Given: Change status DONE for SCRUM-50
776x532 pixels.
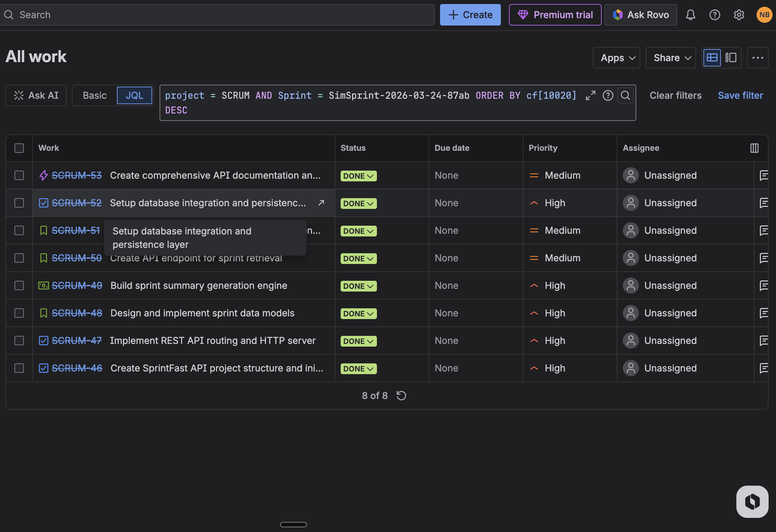Looking at the screenshot, I should click(x=358, y=259).
